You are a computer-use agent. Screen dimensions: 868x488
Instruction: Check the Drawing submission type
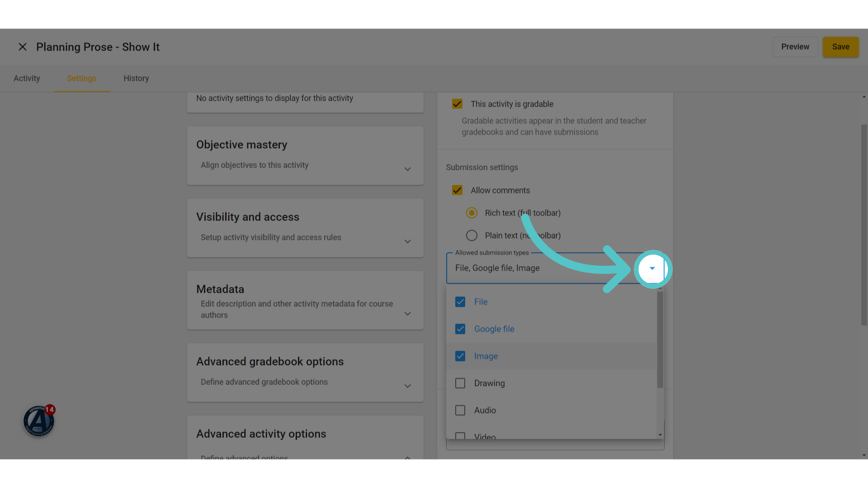click(460, 383)
